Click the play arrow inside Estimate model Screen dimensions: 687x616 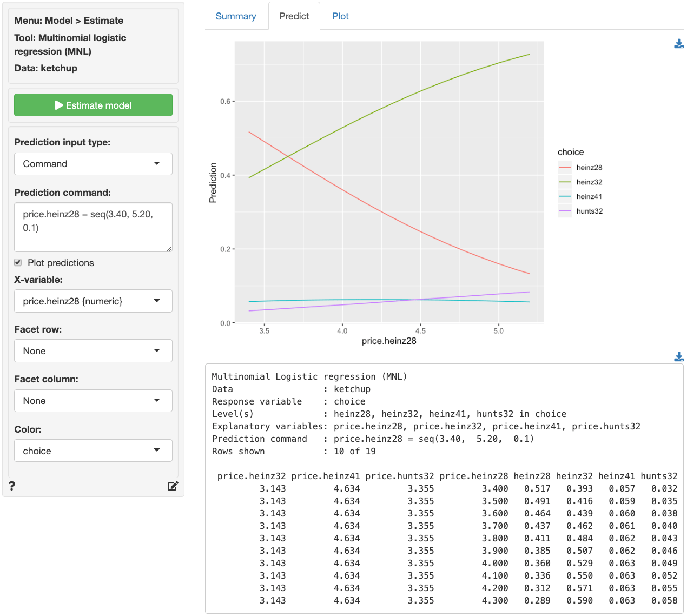(60, 105)
